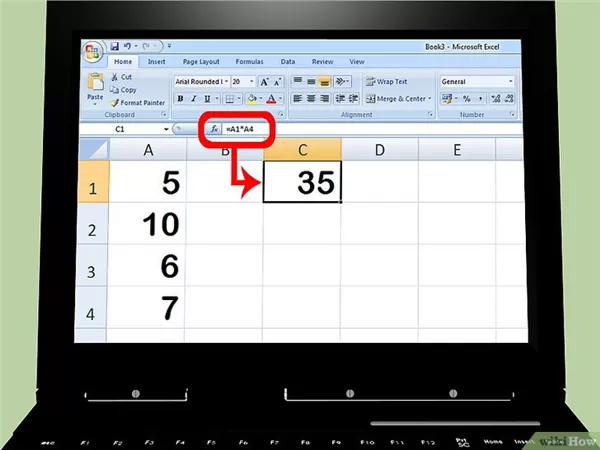Toggle Italic formatting
Screen dimensions: 600x450
[194, 99]
